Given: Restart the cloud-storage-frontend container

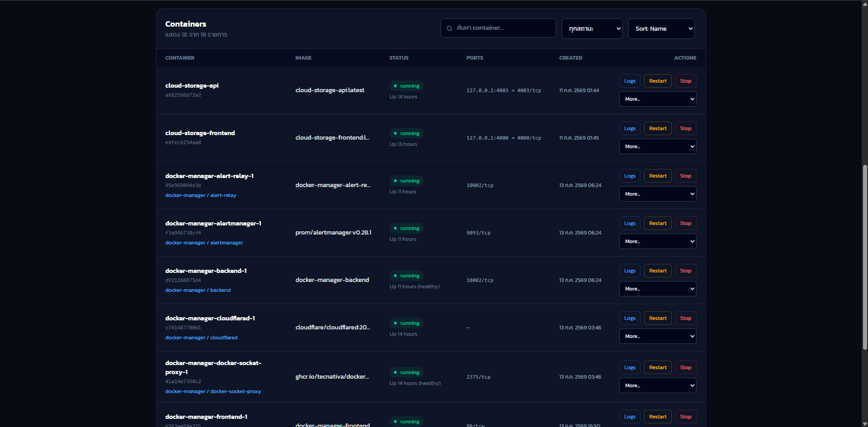Looking at the screenshot, I should point(658,128).
